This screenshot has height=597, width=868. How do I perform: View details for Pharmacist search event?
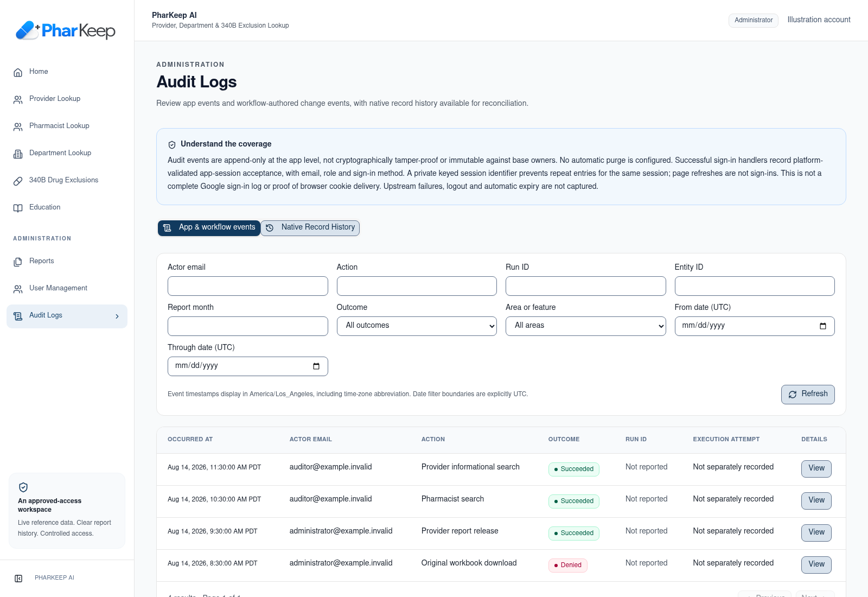point(816,501)
